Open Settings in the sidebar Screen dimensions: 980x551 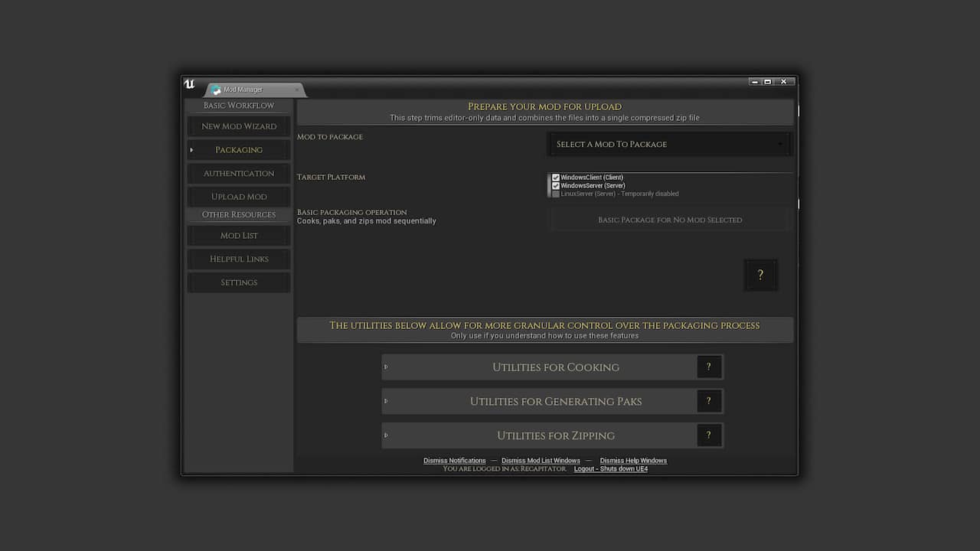coord(239,282)
